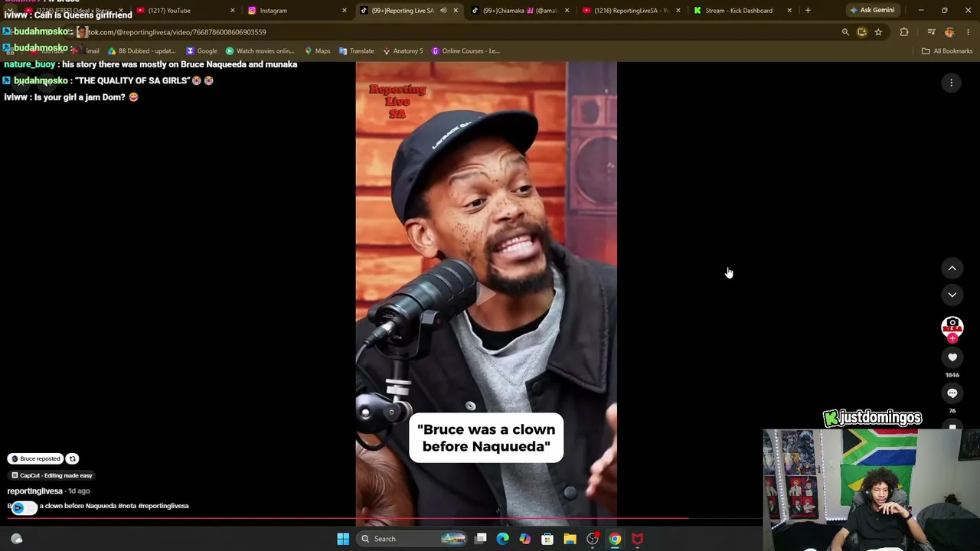The height and width of the screenshot is (551, 980).
Task: Open the zoom magnifier icon in address bar
Action: [845, 32]
